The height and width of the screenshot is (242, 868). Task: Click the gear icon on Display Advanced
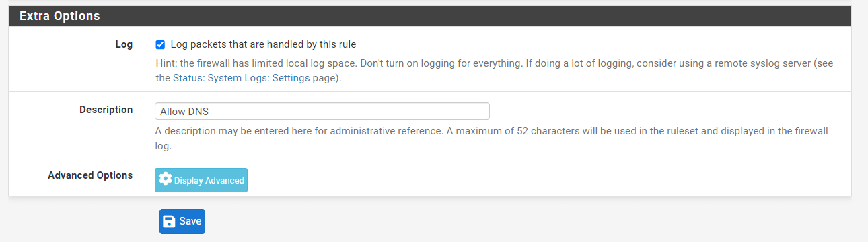[166, 179]
